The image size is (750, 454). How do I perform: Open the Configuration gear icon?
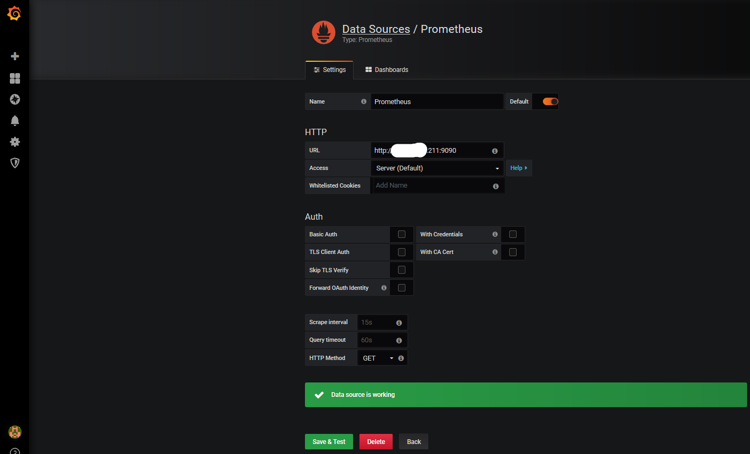click(x=15, y=142)
